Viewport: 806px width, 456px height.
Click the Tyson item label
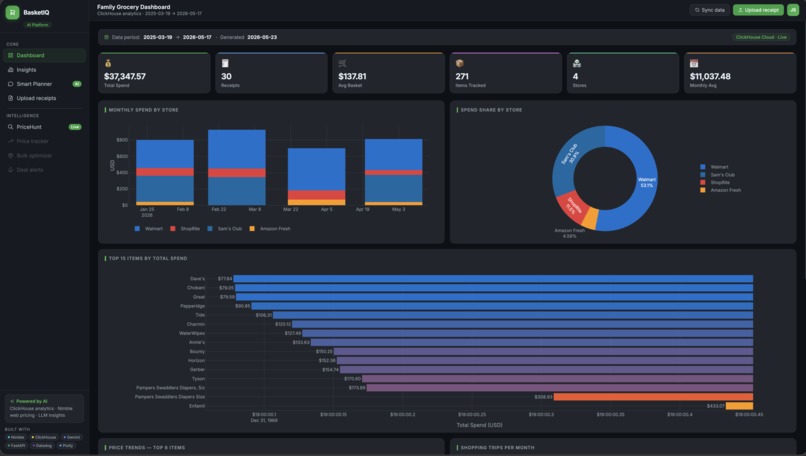coord(198,379)
